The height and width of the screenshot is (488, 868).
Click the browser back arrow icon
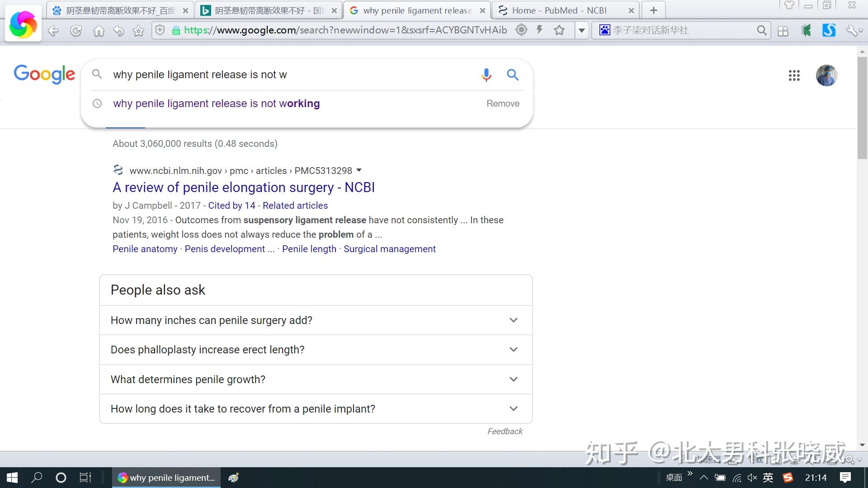point(53,31)
